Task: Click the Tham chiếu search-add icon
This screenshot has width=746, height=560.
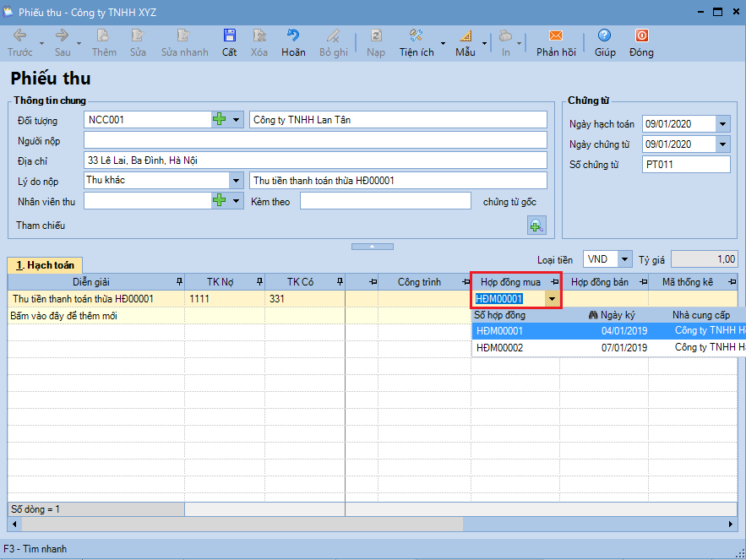Action: point(536,226)
